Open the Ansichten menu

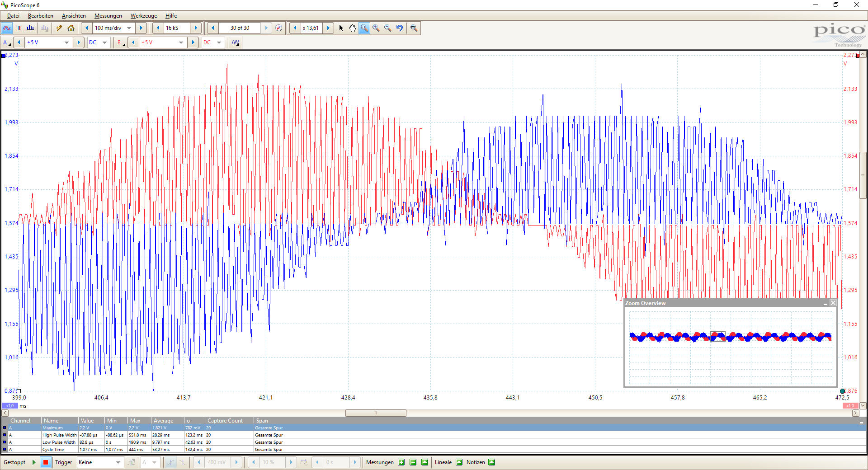coord(74,16)
